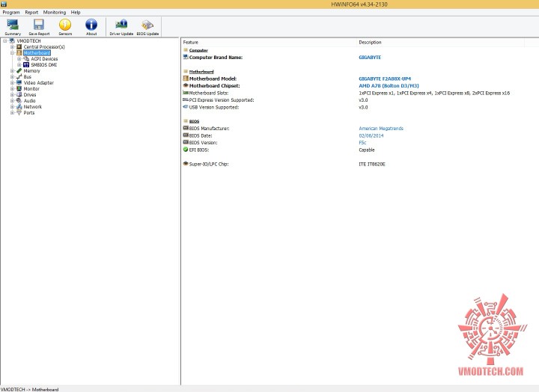Launch the BIOS Update icon

[147, 25]
